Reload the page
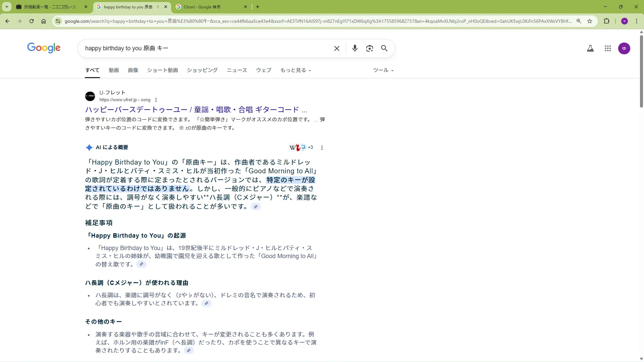644x362 pixels. (x=31, y=21)
